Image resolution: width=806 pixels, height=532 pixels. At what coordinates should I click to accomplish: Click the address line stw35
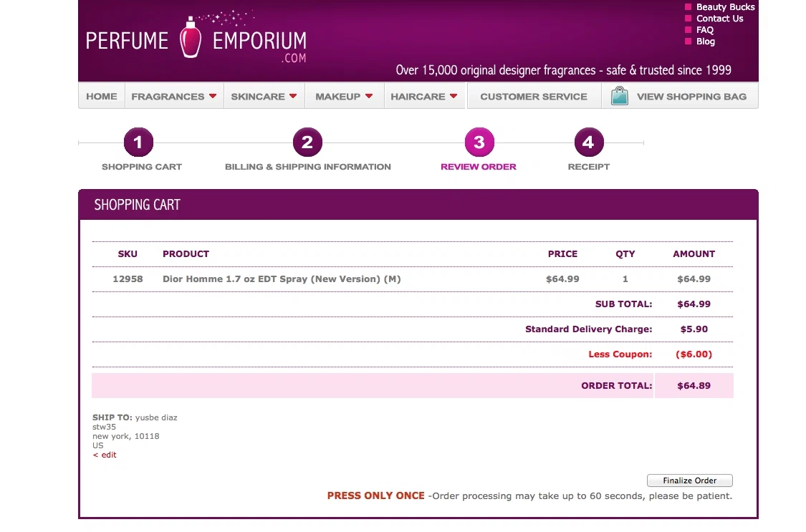(x=104, y=427)
